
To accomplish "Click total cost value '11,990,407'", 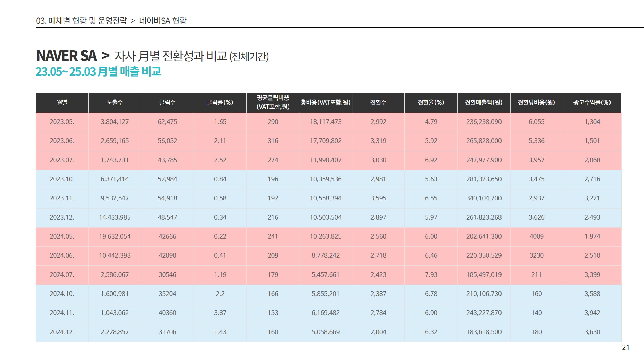I will (x=326, y=160).
